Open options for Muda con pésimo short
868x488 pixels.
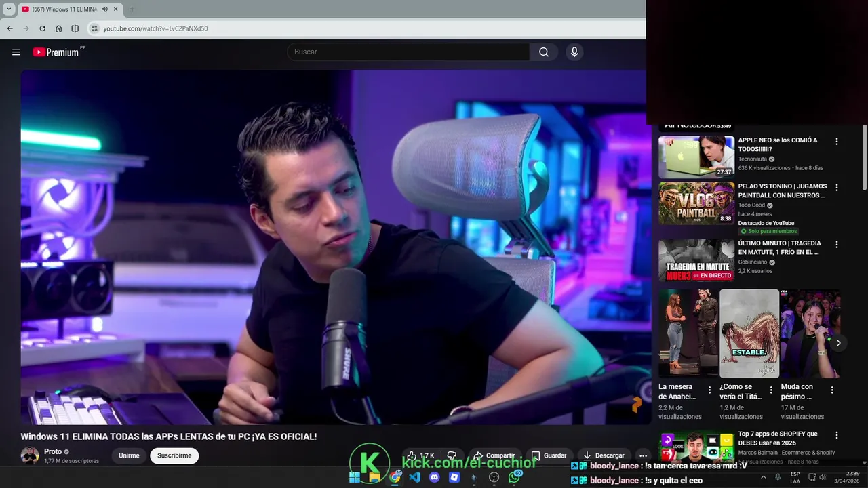point(832,390)
